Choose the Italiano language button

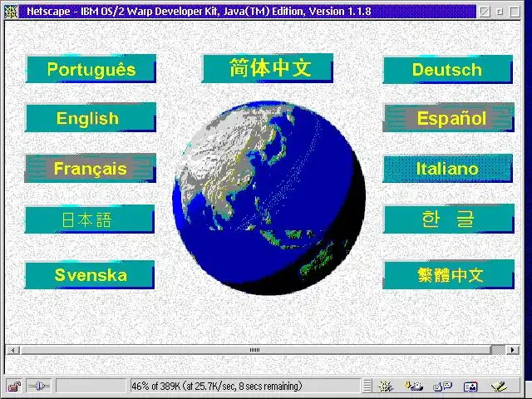point(448,169)
